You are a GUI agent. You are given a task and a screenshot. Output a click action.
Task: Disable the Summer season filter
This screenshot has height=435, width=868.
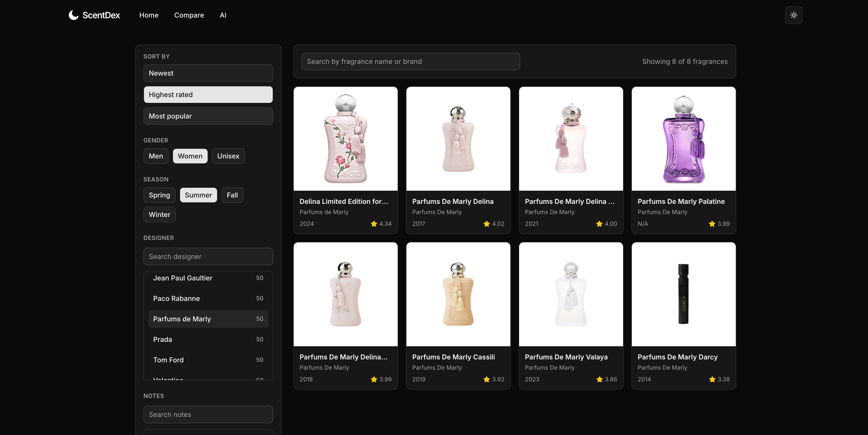(x=198, y=195)
